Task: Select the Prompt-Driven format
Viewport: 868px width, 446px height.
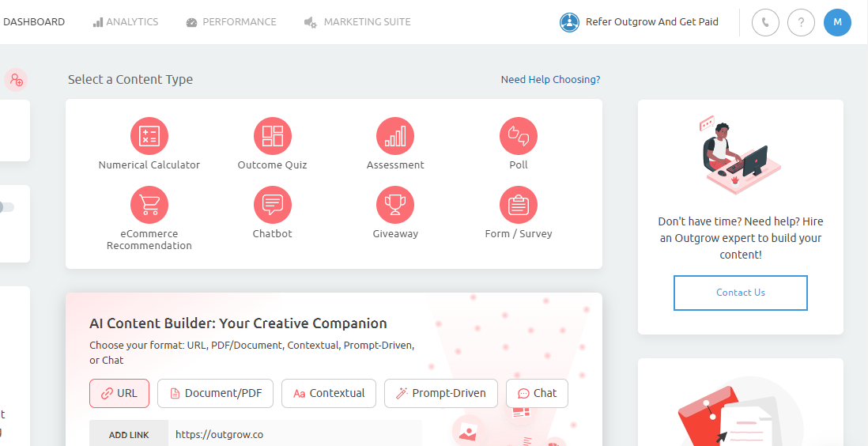Action: coord(441,393)
